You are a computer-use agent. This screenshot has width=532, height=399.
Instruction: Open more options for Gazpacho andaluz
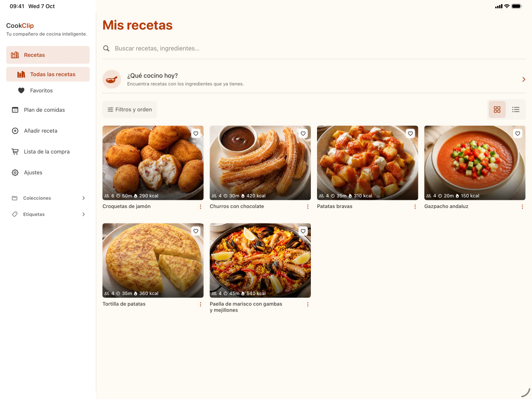pyautogui.click(x=522, y=207)
